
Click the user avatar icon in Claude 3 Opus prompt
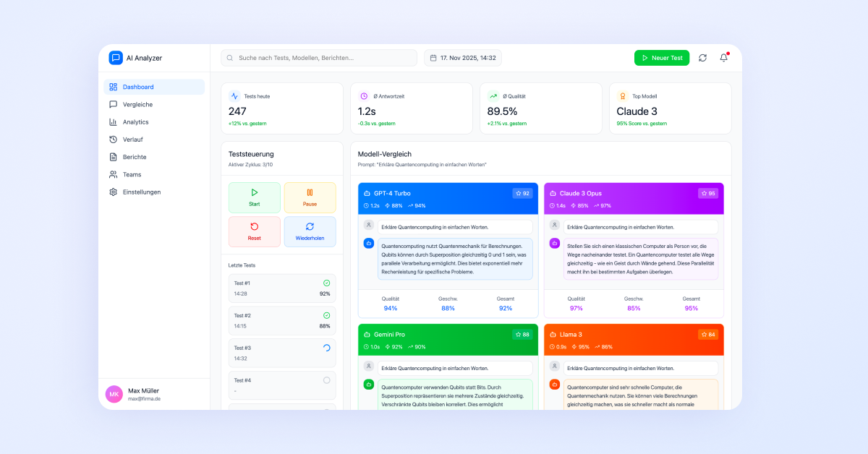click(x=555, y=225)
